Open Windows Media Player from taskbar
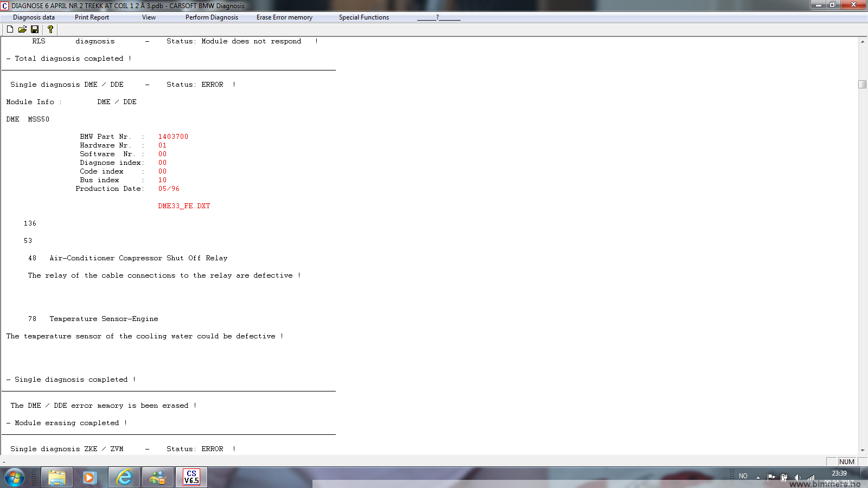The height and width of the screenshot is (488, 868). pos(90,477)
